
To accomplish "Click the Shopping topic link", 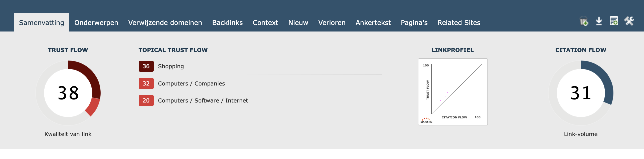I will 171,66.
